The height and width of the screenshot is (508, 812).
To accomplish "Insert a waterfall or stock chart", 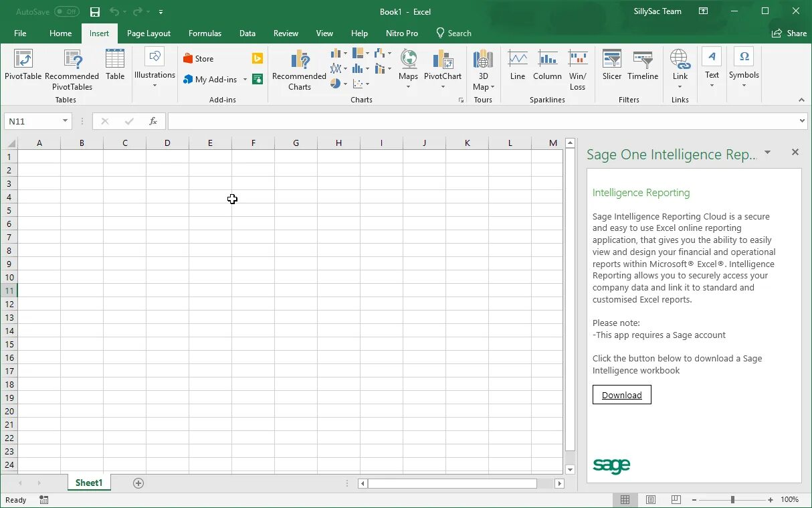I will pyautogui.click(x=383, y=53).
